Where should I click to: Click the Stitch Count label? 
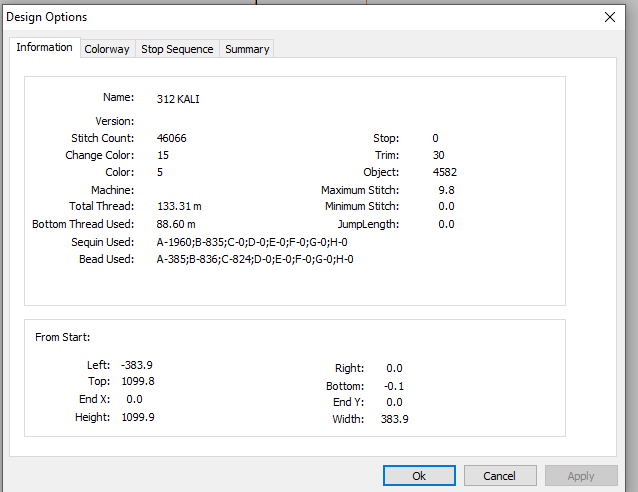click(x=103, y=138)
